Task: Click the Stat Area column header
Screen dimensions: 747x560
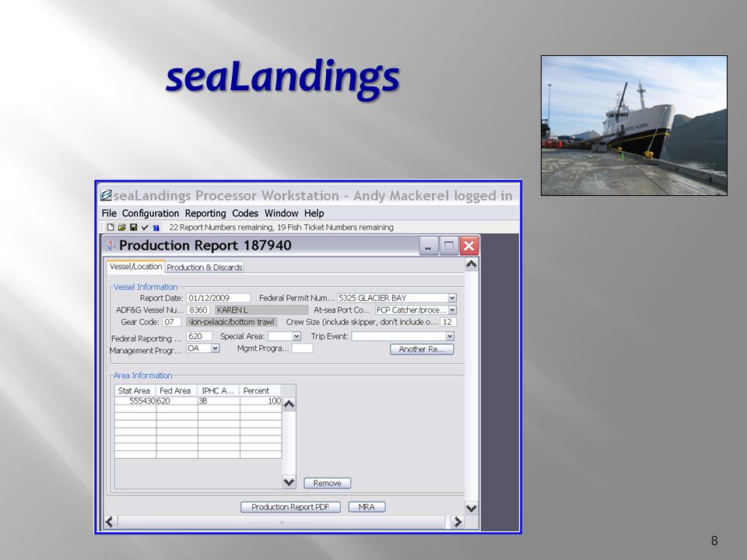Action: pos(135,390)
